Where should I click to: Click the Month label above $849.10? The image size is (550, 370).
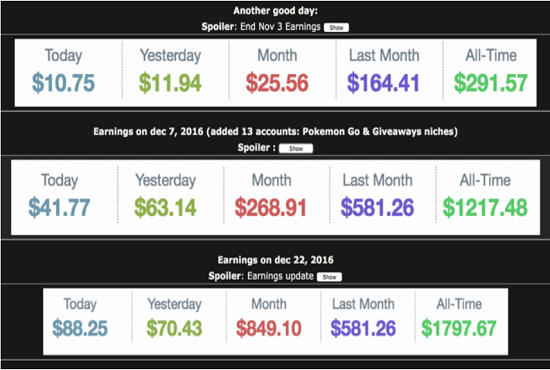tap(269, 303)
